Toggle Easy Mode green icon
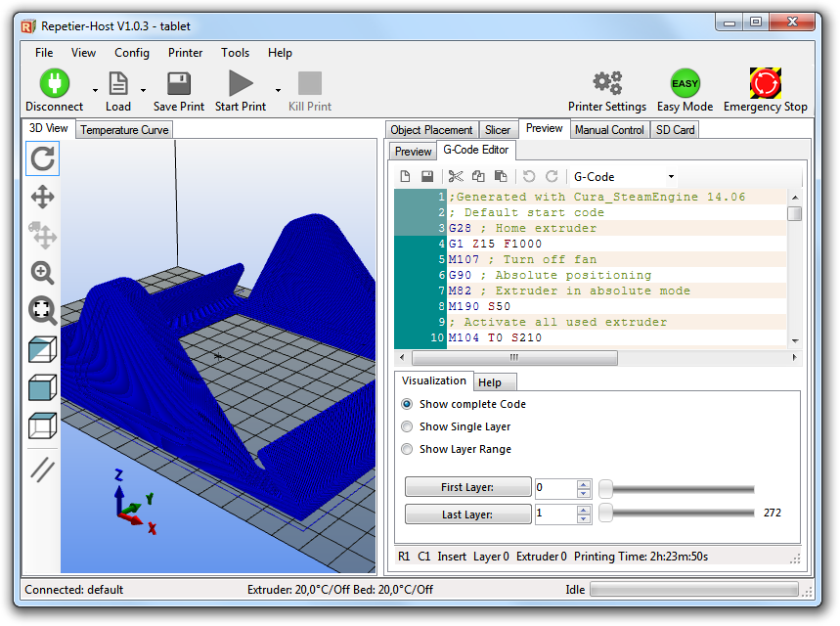 click(685, 83)
